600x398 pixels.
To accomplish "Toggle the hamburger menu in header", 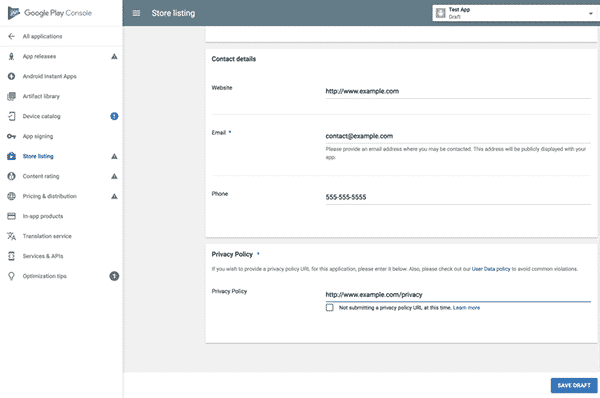I will pos(136,13).
